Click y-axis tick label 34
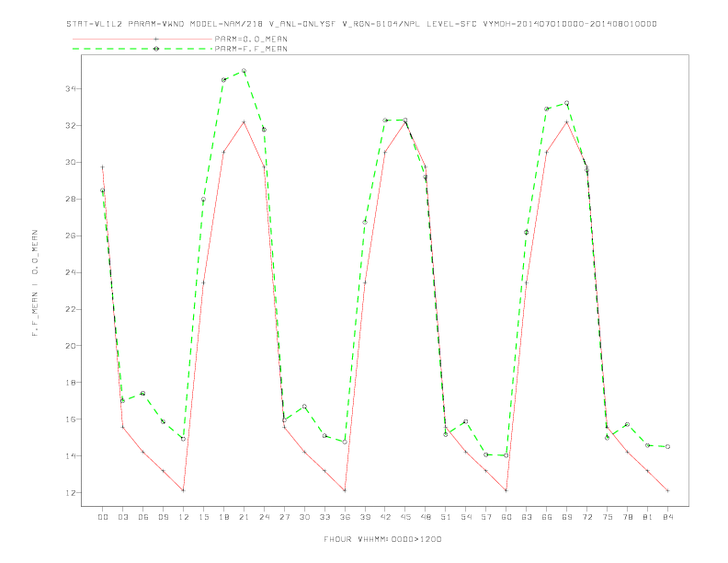 click(71, 88)
